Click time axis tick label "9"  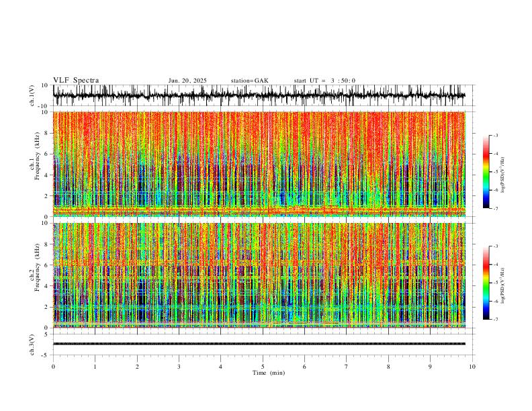point(430,367)
